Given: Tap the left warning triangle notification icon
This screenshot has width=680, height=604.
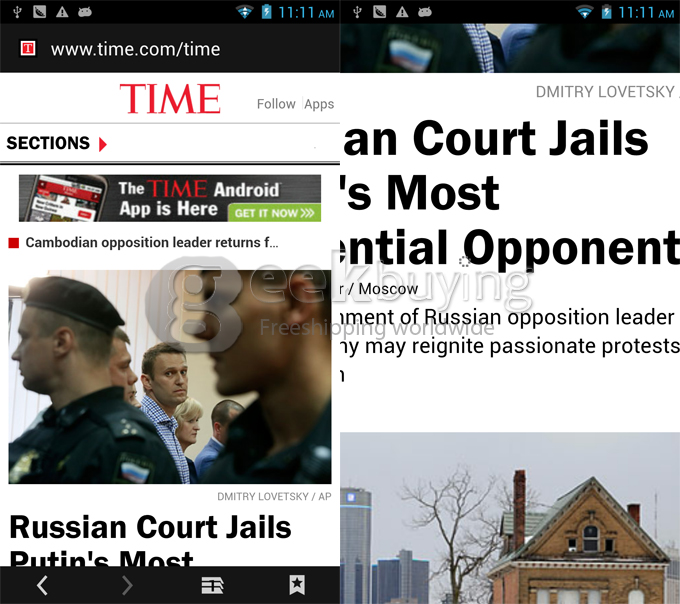Looking at the screenshot, I should tap(62, 12).
